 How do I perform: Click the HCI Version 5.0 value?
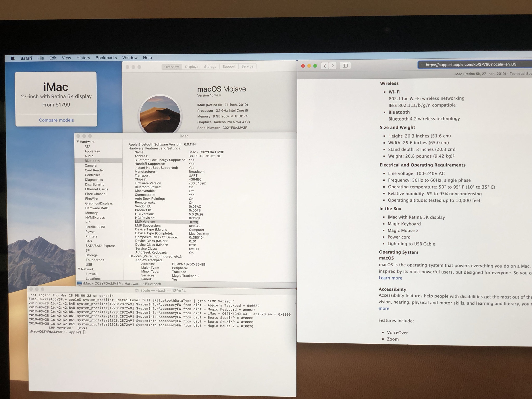click(x=196, y=214)
